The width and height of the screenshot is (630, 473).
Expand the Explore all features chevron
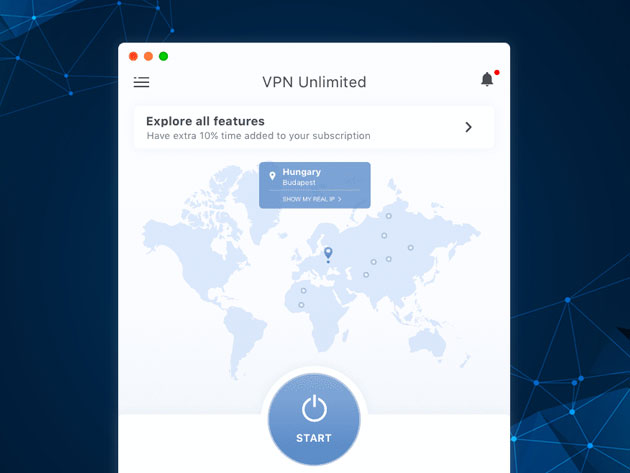click(468, 127)
